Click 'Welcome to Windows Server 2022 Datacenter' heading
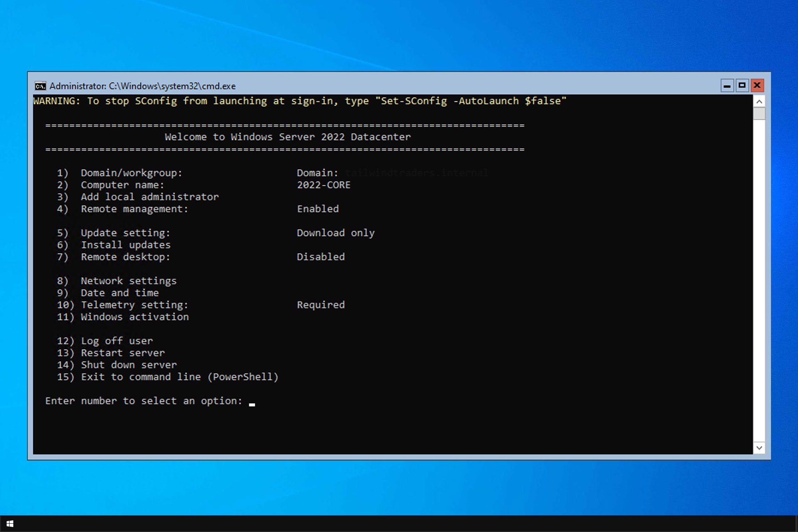This screenshot has width=798, height=532. click(288, 137)
